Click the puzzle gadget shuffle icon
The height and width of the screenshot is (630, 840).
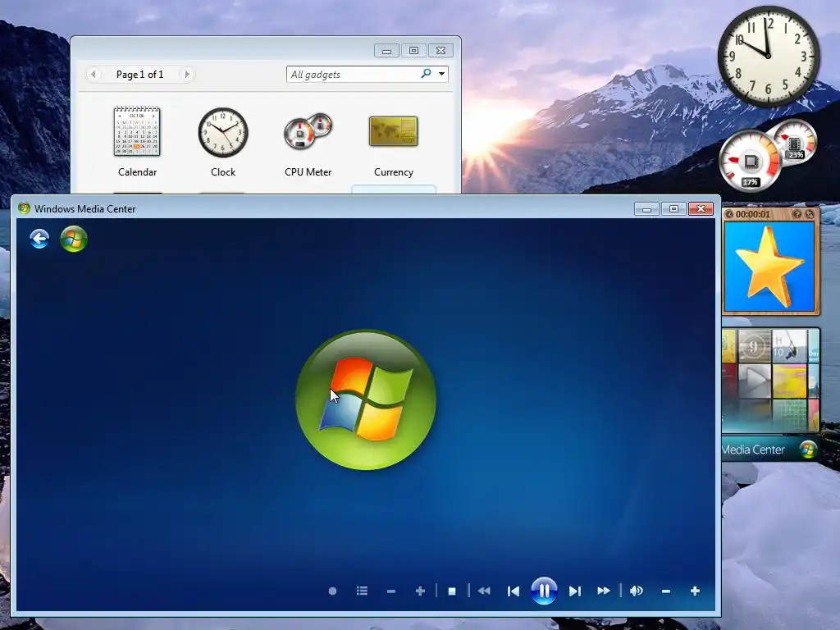(x=810, y=214)
